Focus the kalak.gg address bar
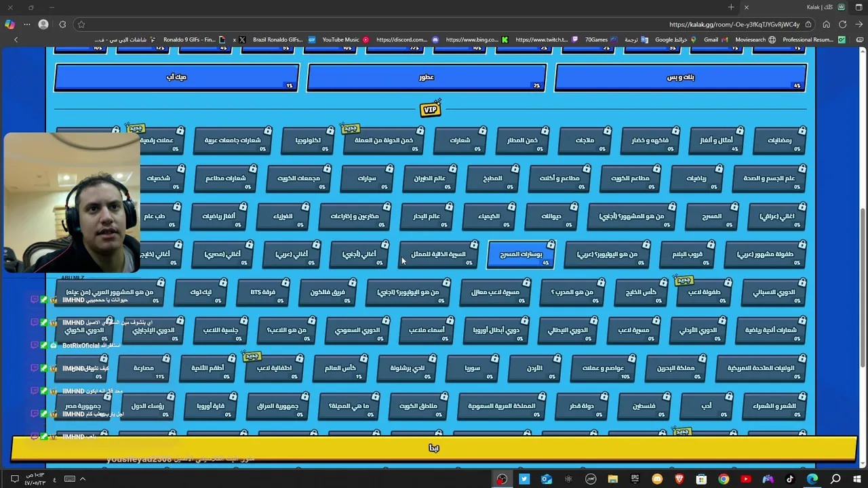The image size is (868, 488). (734, 24)
